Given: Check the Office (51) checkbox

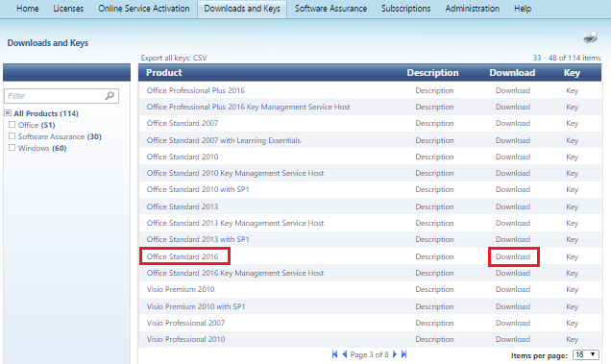Looking at the screenshot, I should (12, 125).
